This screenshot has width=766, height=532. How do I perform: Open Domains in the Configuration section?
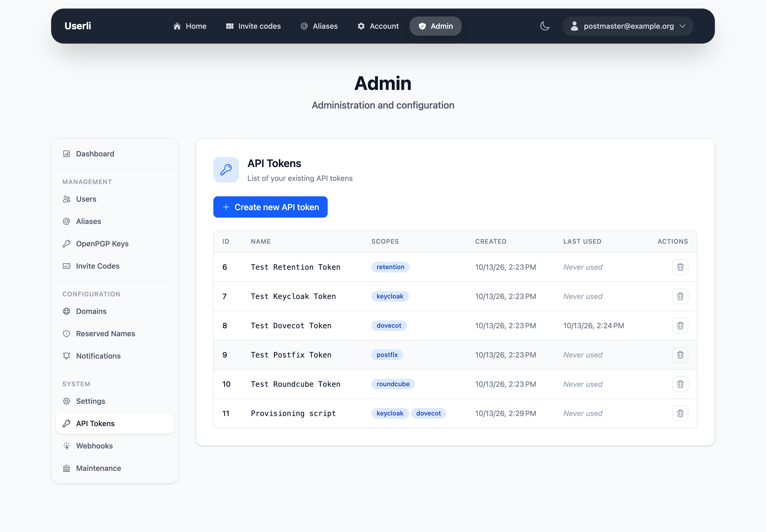pos(115,311)
